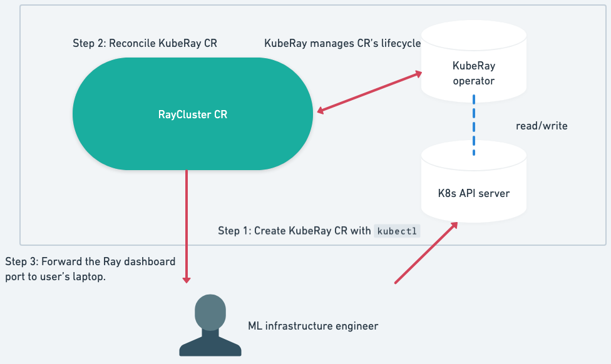The image size is (611, 364).
Task: Select the KubeRay operator cylinder
Action: tap(474, 61)
